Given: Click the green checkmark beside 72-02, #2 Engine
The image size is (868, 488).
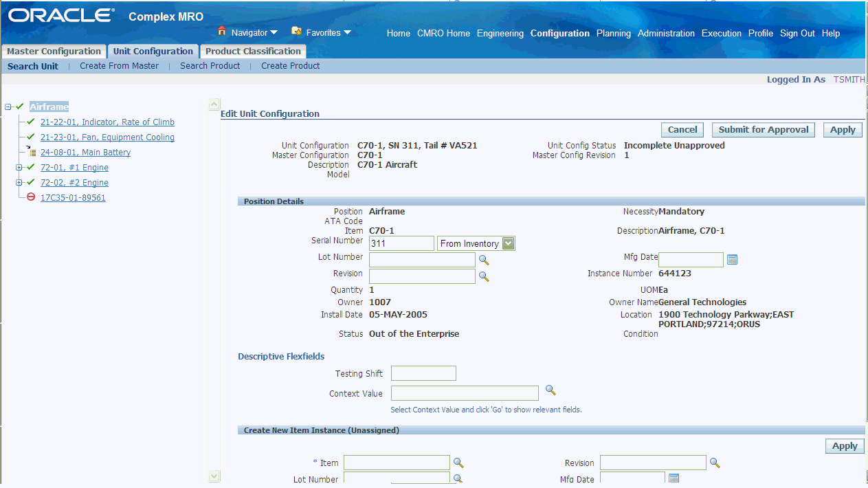Looking at the screenshot, I should click(x=31, y=182).
